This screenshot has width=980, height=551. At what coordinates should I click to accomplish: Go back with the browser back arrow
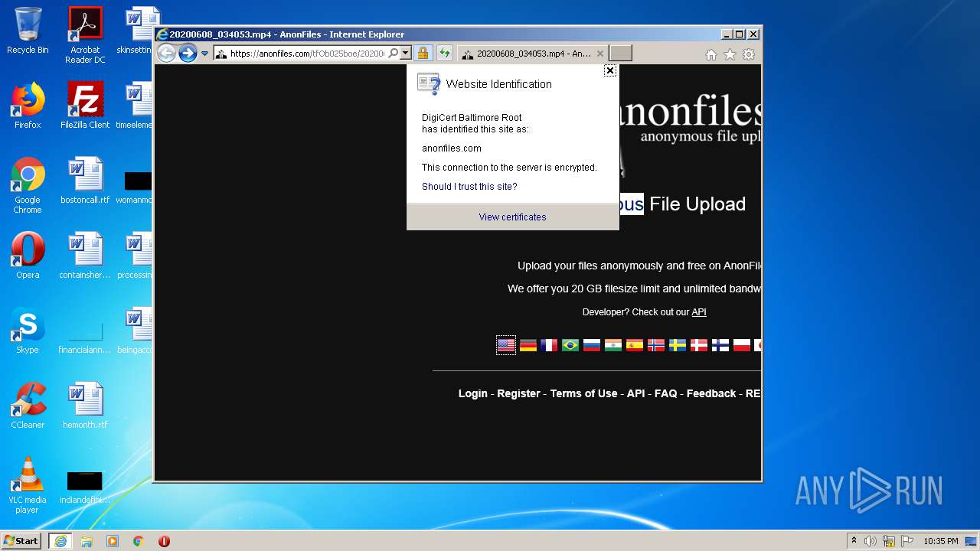166,53
